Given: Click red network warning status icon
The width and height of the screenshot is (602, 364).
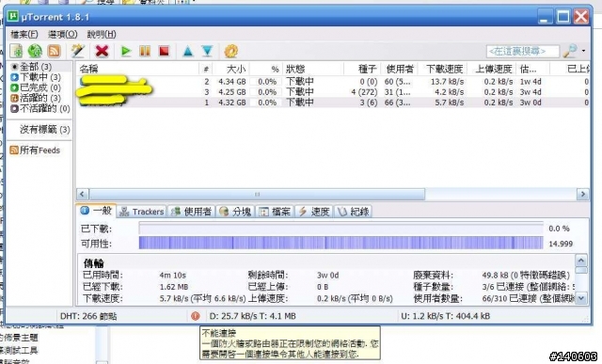Looking at the screenshot, I should tap(196, 316).
